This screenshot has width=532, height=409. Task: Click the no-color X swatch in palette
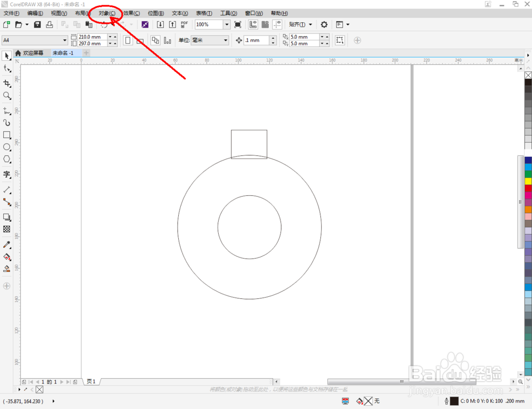pos(528,75)
